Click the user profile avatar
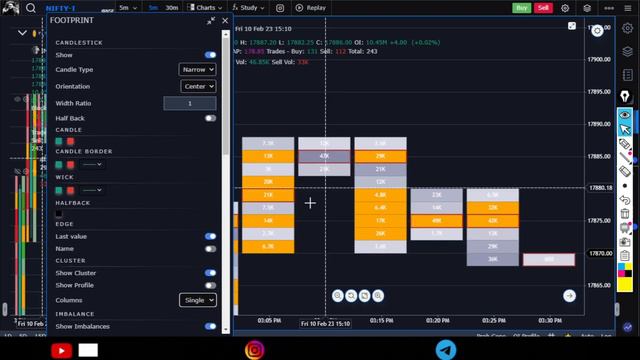The width and height of the screenshot is (640, 360). [10, 8]
